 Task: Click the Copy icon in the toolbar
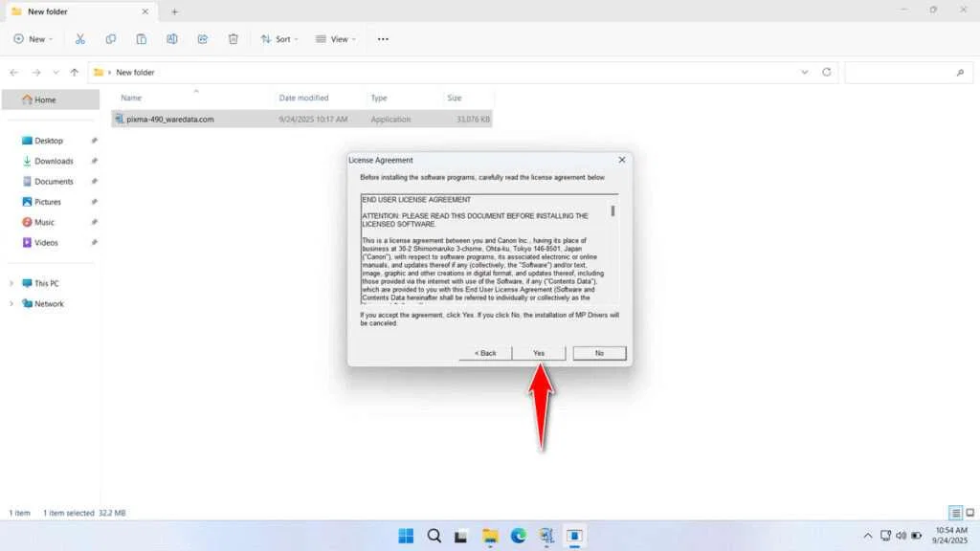pyautogui.click(x=111, y=38)
